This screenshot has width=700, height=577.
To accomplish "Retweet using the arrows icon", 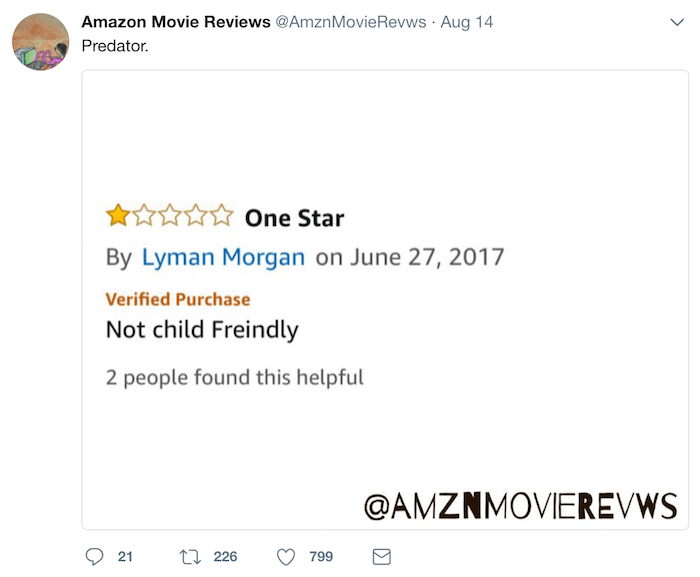I will coord(190,557).
